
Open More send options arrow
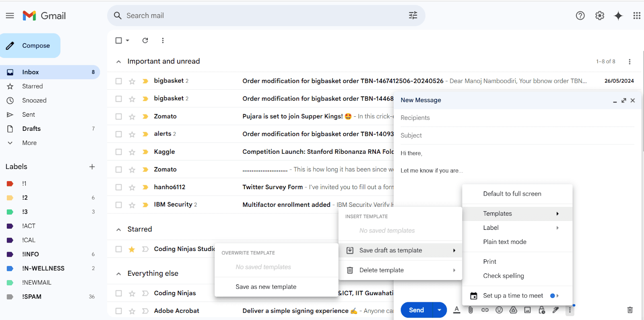pos(440,310)
